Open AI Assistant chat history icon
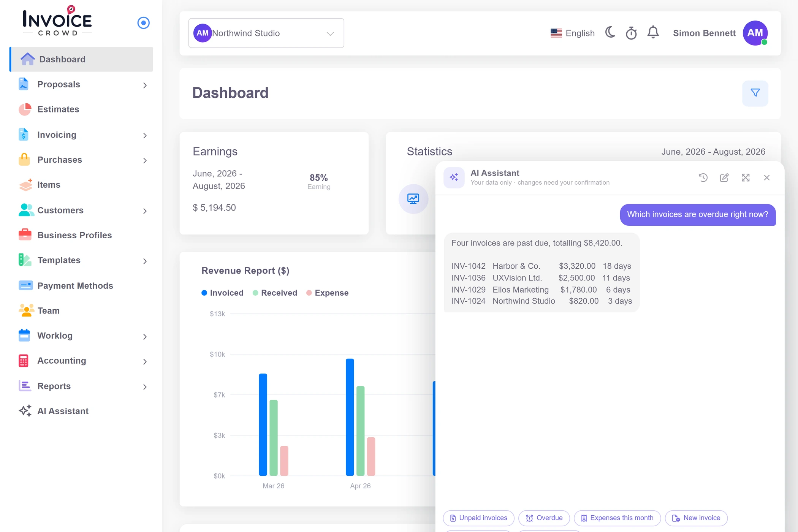This screenshot has width=798, height=532. point(703,177)
